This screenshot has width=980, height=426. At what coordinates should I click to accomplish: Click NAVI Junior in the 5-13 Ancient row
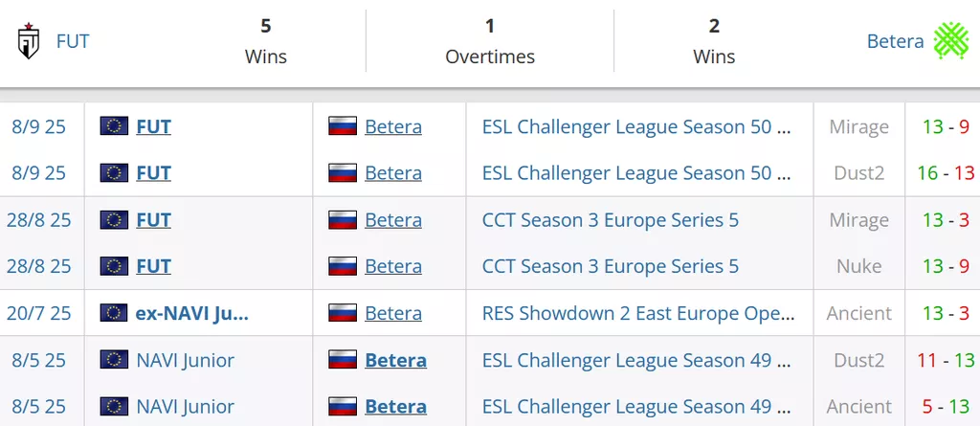[x=185, y=407]
